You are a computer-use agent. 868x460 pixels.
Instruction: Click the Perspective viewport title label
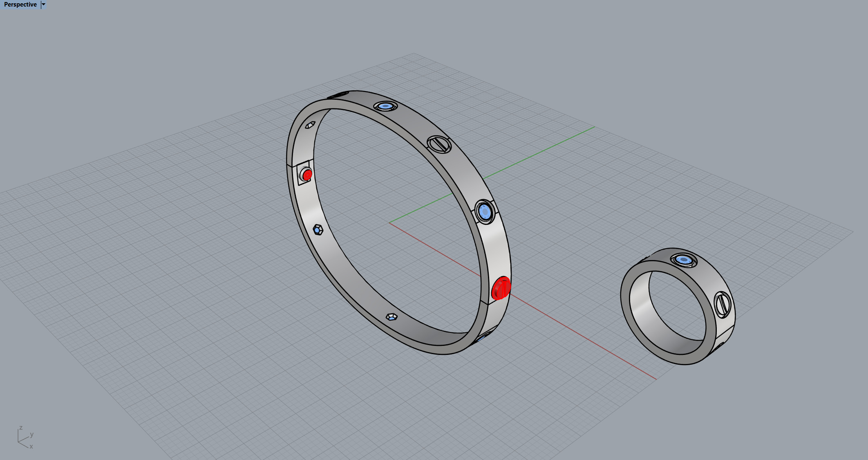[x=20, y=4]
